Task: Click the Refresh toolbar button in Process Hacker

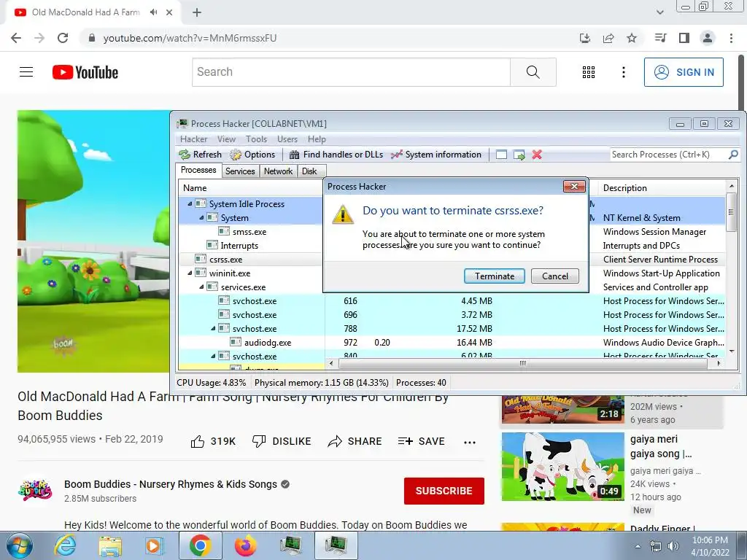Action: point(200,155)
